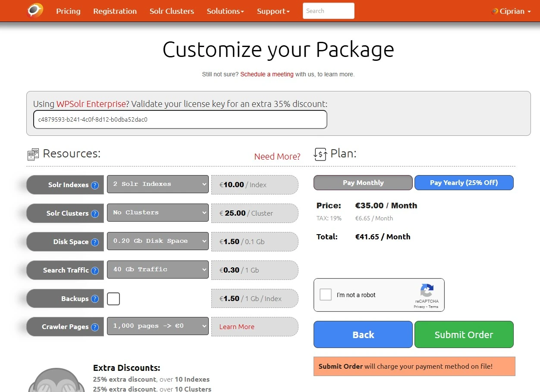540x392 pixels.
Task: Follow the Schedule a meeting link
Action: 267,74
